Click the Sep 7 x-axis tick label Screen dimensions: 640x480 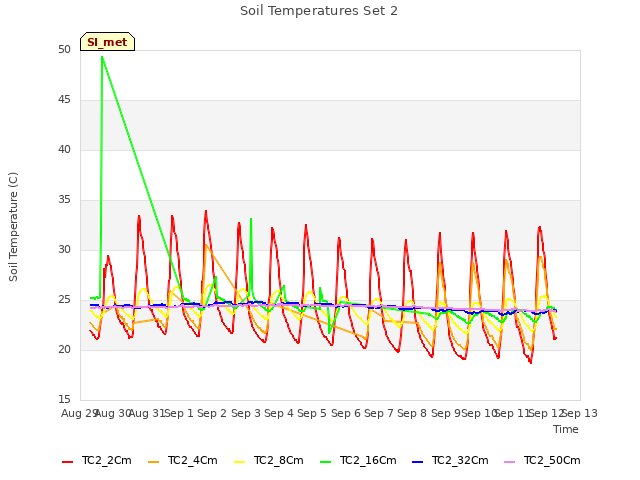point(379,413)
